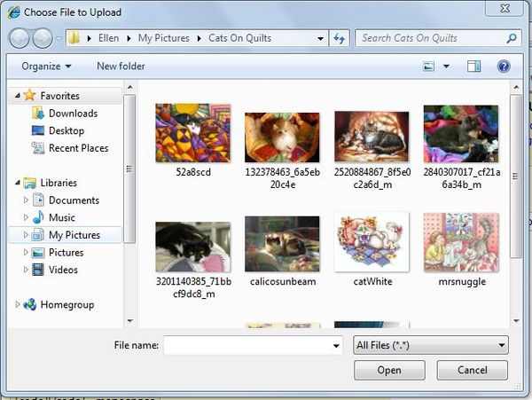Click the Help question mark icon

point(504,67)
